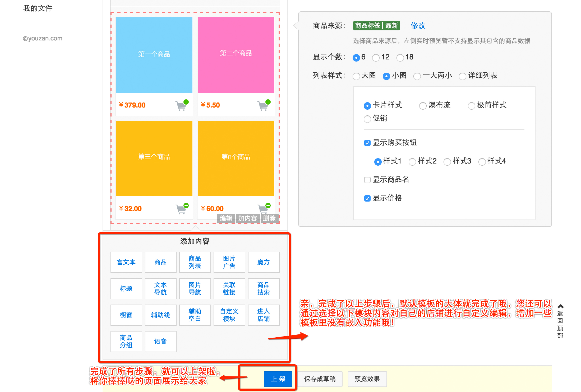581x392 pixels.
Task: Add 进入店铺 module
Action: [264, 315]
